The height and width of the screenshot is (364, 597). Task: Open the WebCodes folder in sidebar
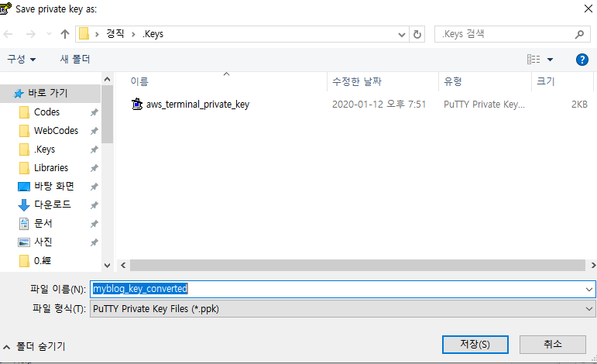click(56, 131)
